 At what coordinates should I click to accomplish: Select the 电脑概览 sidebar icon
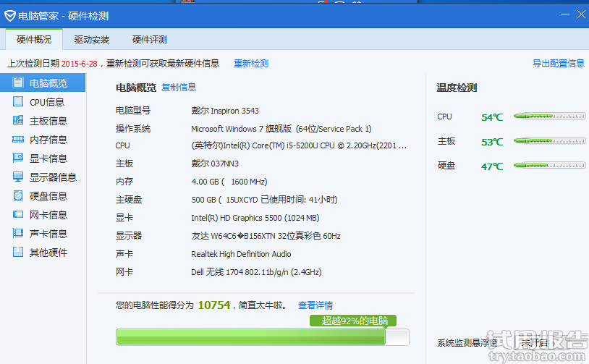[18, 82]
